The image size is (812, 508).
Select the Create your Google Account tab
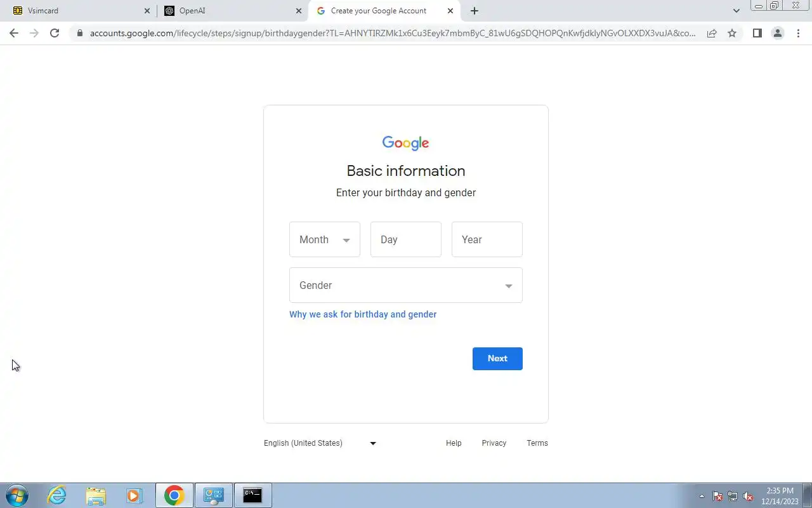[x=385, y=11]
